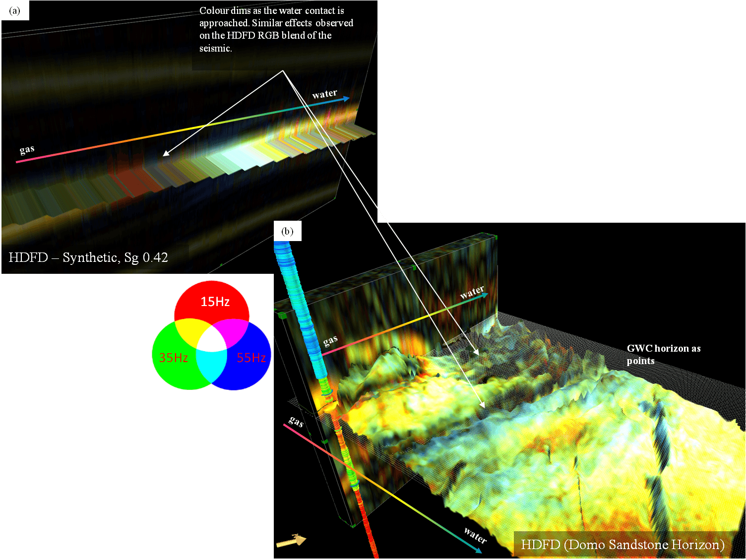The height and width of the screenshot is (560, 746).
Task: Click the "water" label in panel (a)
Action: click(x=324, y=94)
